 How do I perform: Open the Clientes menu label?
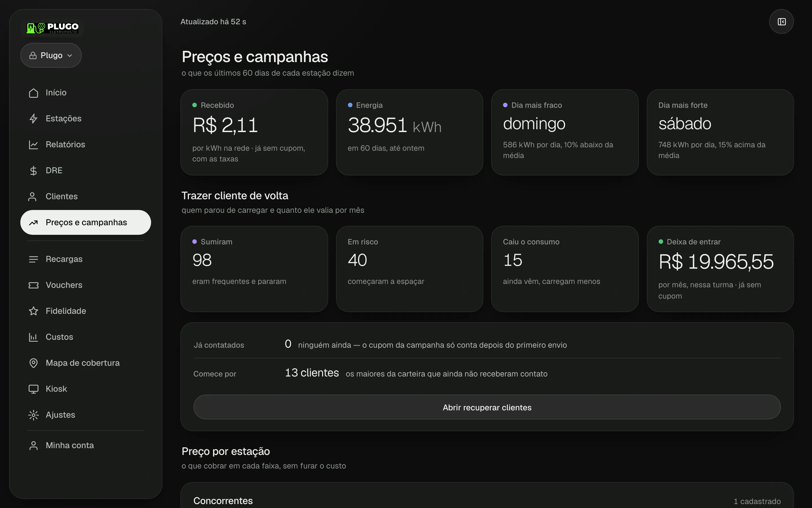pos(62,196)
